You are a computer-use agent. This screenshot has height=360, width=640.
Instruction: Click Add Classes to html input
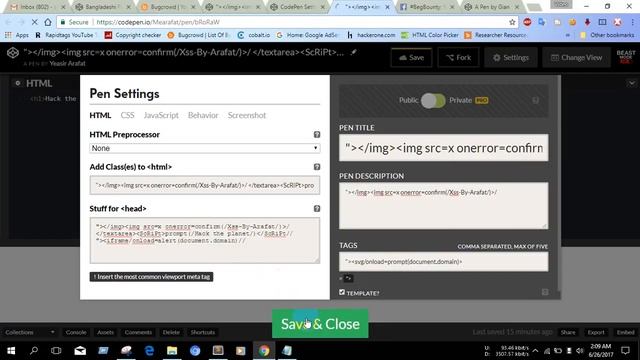click(x=204, y=185)
